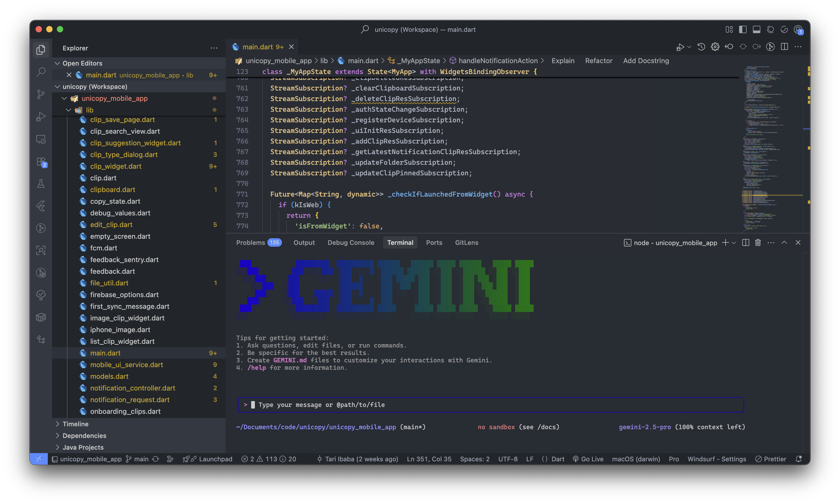Open the terminal panel ellipsis menu
840x504 pixels.
click(x=771, y=242)
